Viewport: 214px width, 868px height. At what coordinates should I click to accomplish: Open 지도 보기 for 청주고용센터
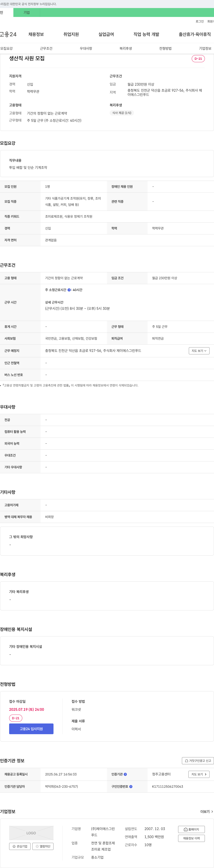tap(199, 774)
